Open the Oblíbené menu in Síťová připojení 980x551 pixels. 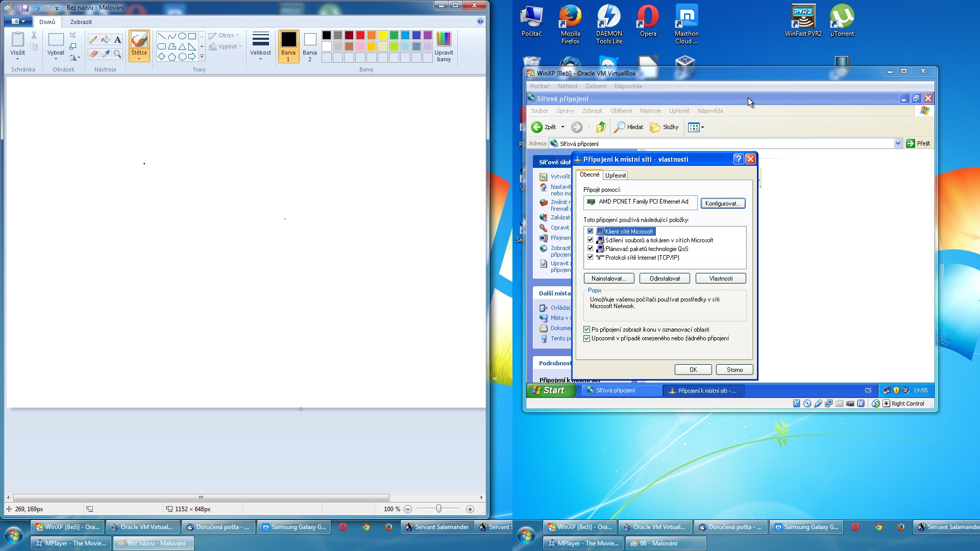[621, 111]
